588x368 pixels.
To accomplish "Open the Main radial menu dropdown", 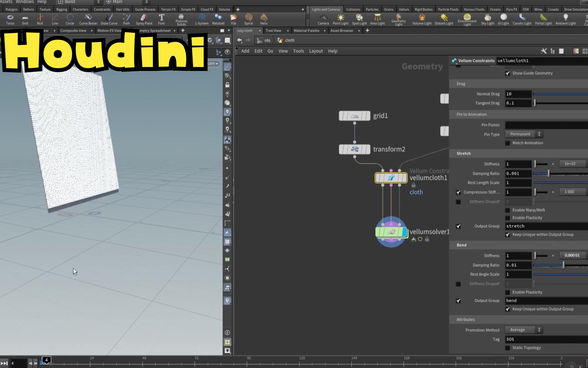I will point(127,2).
